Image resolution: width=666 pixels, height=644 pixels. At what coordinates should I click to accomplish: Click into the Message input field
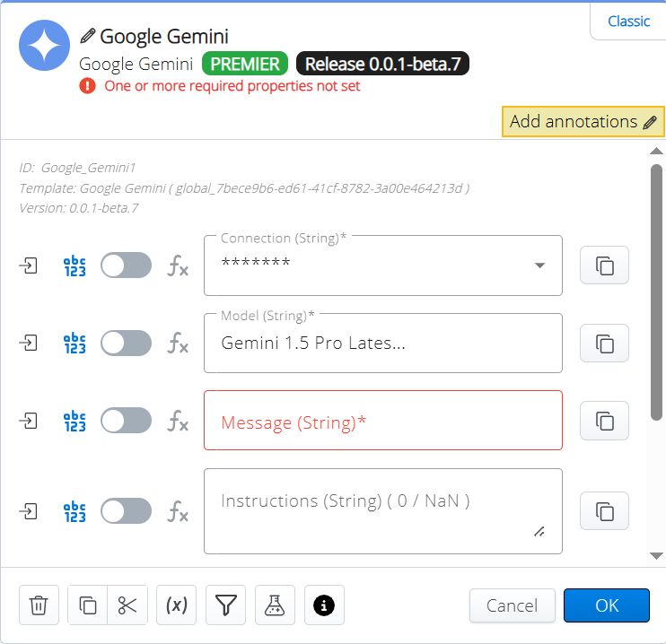382,422
